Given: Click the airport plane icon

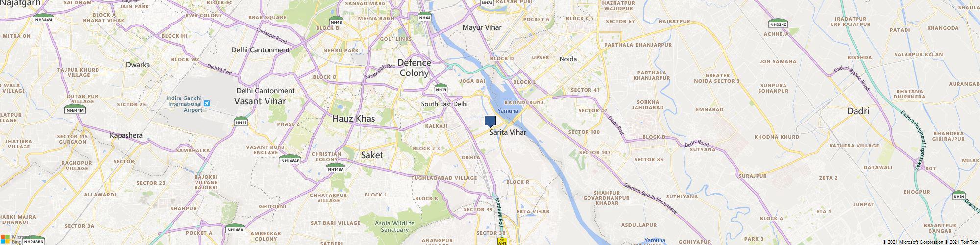Looking at the screenshot, I should [207, 104].
